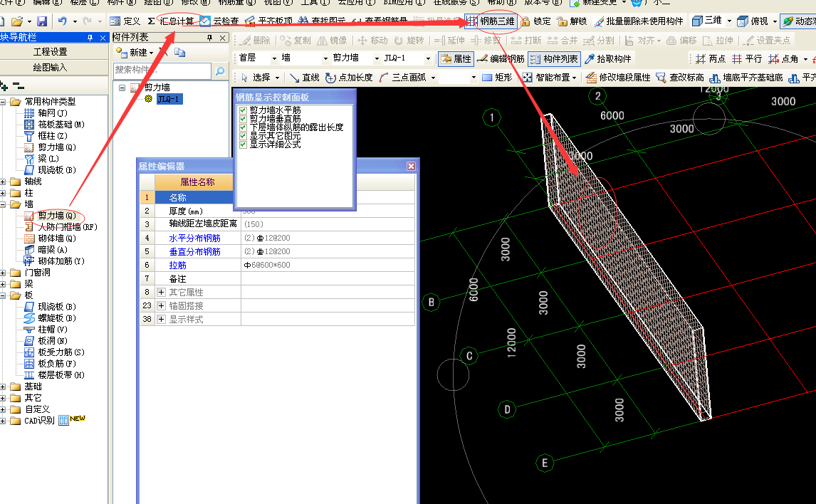Image resolution: width=816 pixels, height=504 pixels.
Task: Close the 属性编辑器 window
Action: tap(411, 166)
